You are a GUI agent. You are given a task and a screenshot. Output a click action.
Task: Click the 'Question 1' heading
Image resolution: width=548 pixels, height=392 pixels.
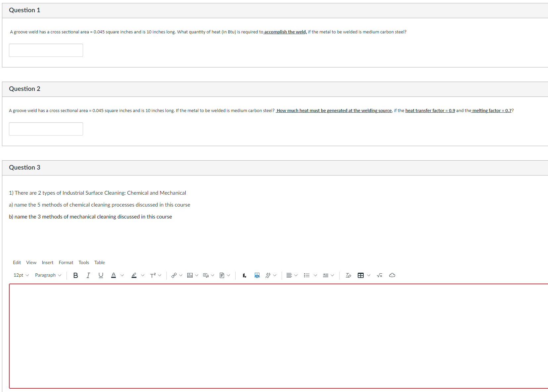(24, 10)
